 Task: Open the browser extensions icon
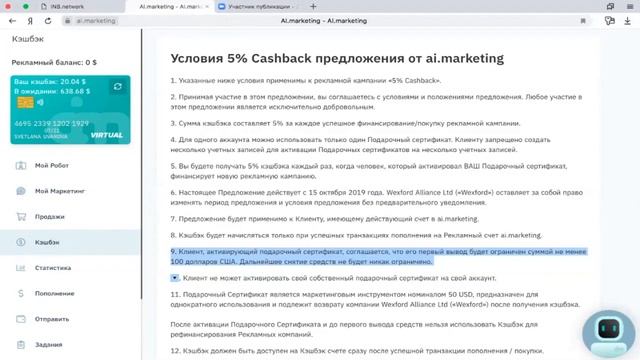pyautogui.click(x=610, y=21)
